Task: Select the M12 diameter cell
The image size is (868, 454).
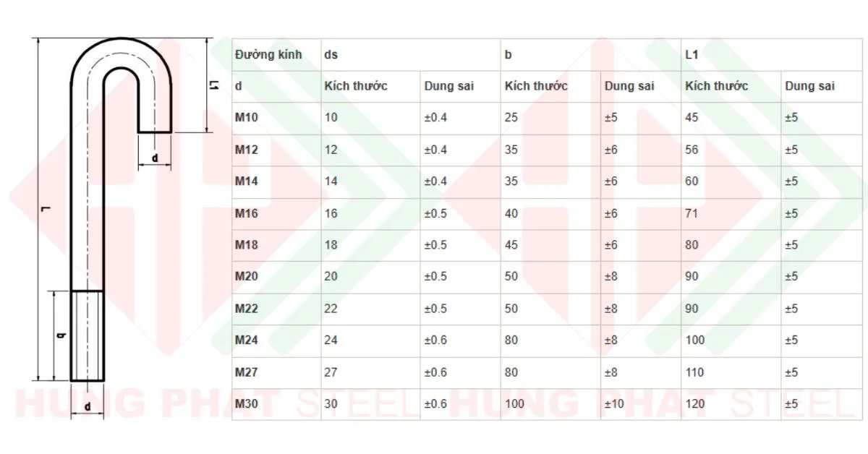Action: click(x=246, y=150)
